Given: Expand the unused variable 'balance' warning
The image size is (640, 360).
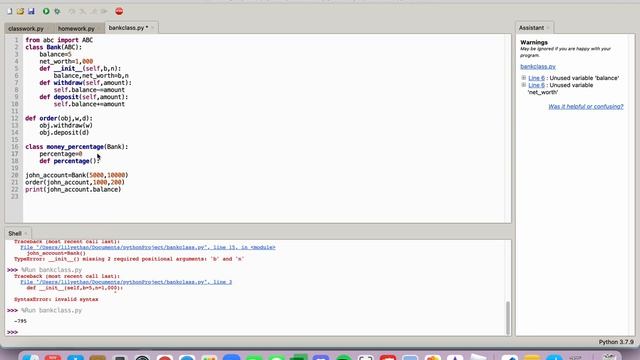Looking at the screenshot, I should (x=524, y=78).
